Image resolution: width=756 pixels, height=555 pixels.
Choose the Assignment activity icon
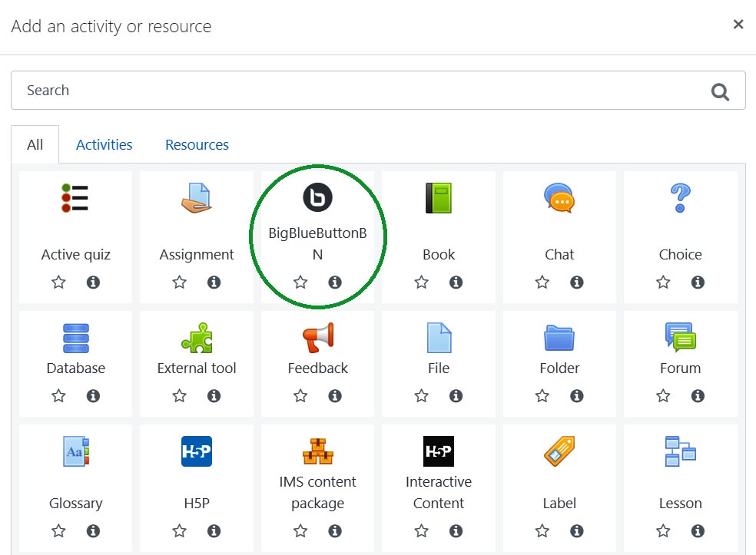click(196, 198)
